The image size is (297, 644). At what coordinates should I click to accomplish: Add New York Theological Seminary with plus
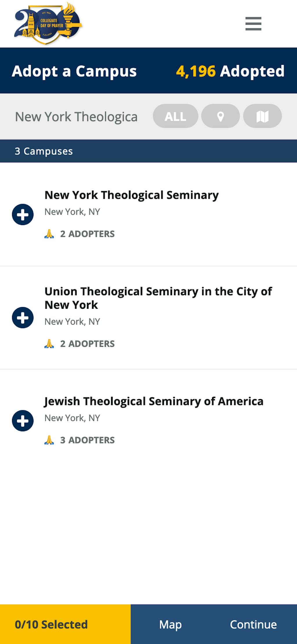(x=23, y=215)
